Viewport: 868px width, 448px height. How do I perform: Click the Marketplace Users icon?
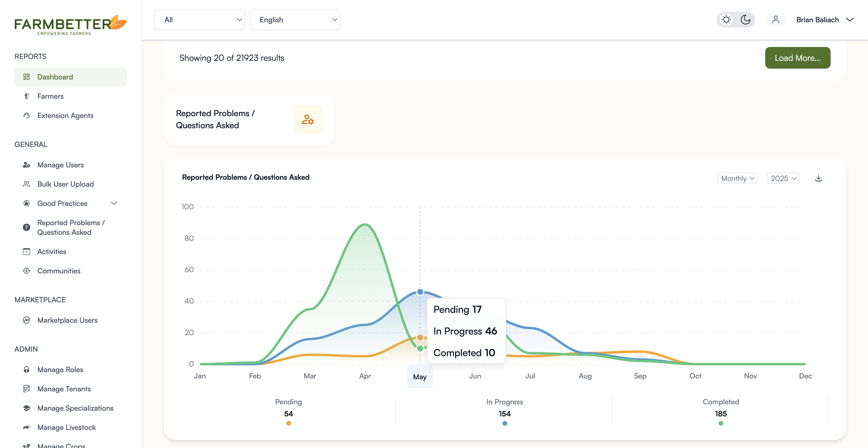[x=26, y=320]
